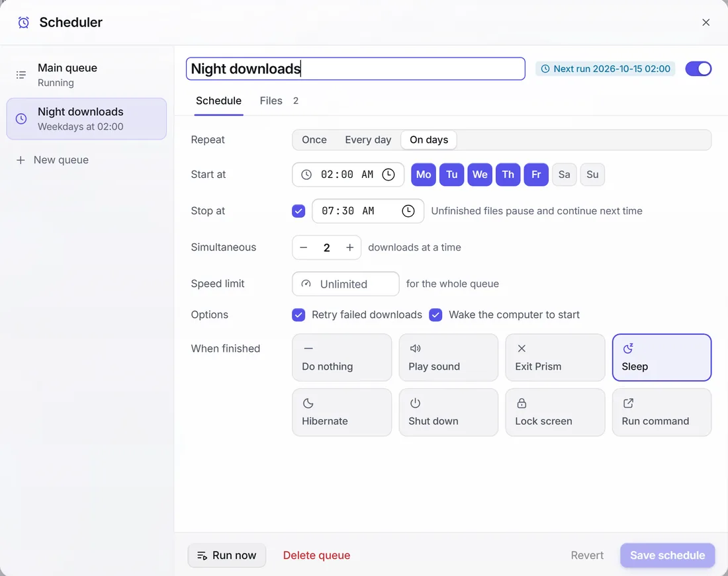Image resolution: width=728 pixels, height=576 pixels.
Task: Choose Play sound when finished
Action: point(449,358)
